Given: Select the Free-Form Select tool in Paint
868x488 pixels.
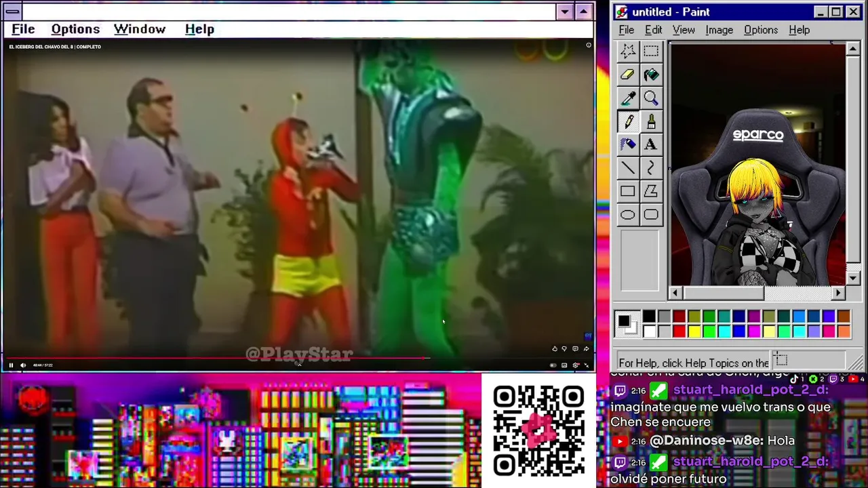Looking at the screenshot, I should pyautogui.click(x=628, y=51).
